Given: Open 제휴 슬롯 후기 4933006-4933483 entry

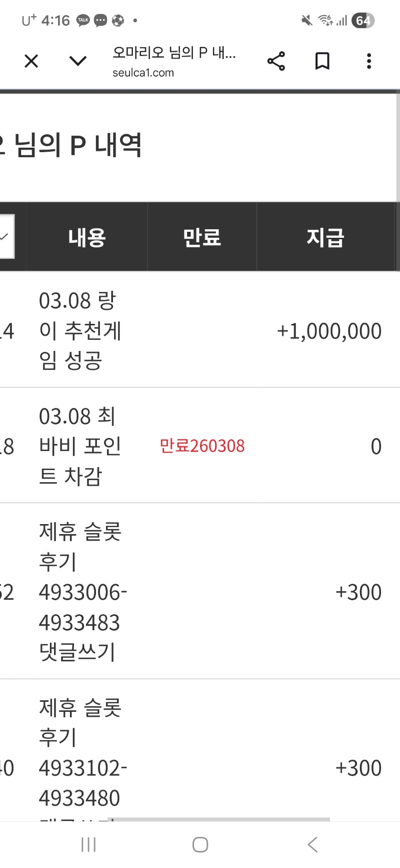Looking at the screenshot, I should 82,592.
